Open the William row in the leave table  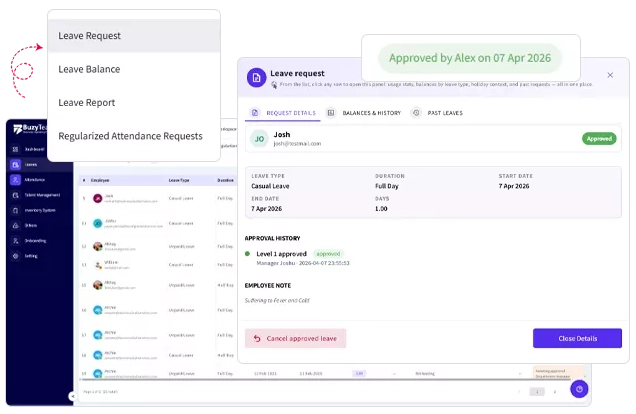[158, 265]
